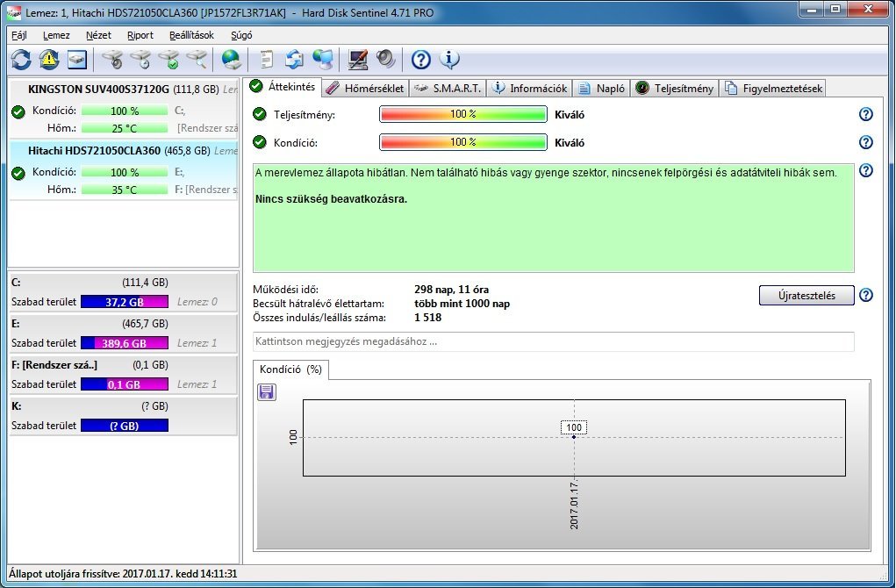Open the Súgó menu
The height and width of the screenshot is (588, 896).
tap(241, 35)
